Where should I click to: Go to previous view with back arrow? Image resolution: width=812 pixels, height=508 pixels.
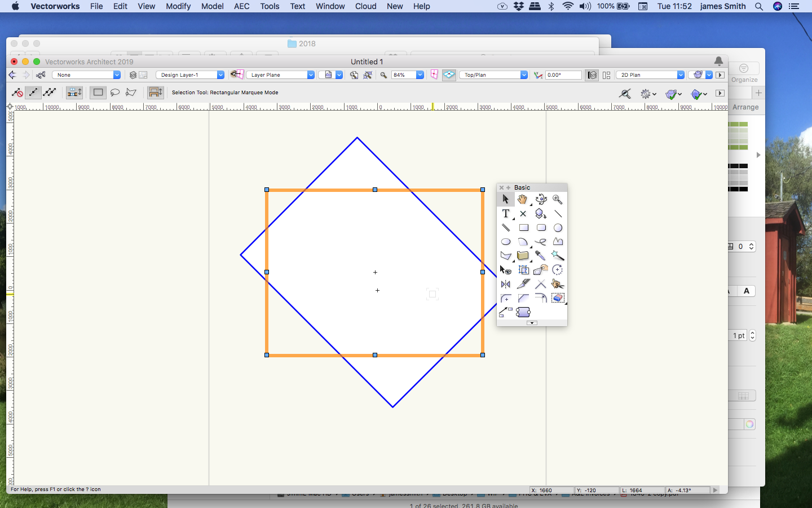click(x=12, y=75)
